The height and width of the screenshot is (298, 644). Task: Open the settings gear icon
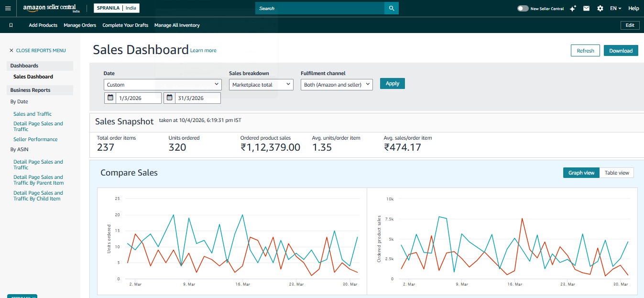point(600,9)
